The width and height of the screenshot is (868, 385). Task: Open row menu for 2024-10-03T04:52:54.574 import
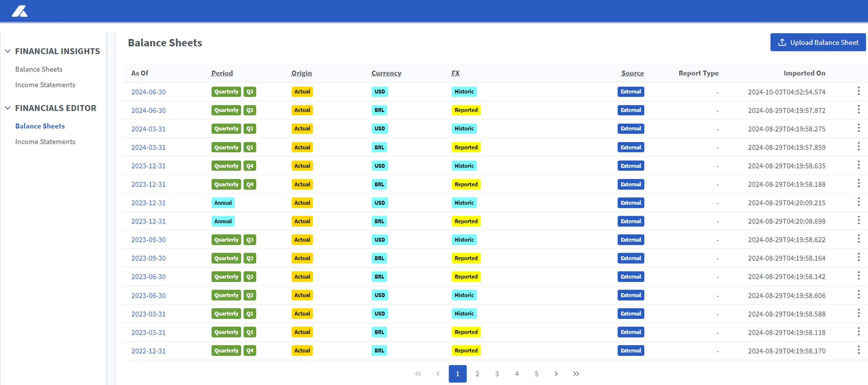[858, 91]
